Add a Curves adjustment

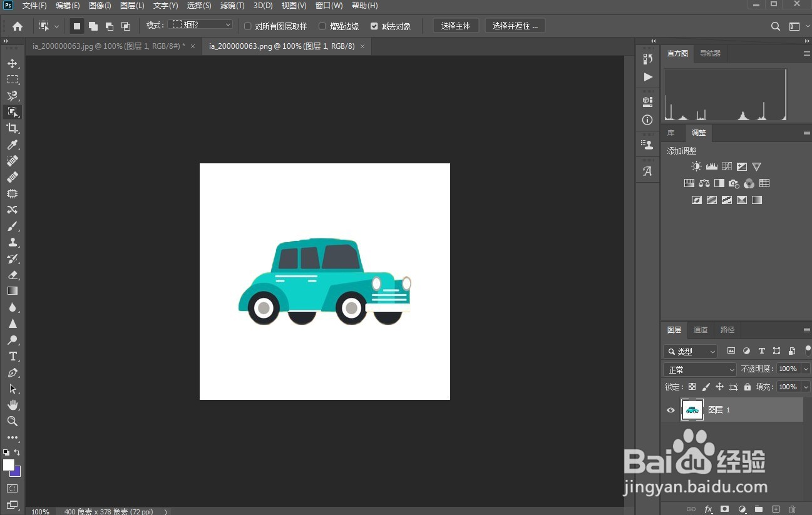(x=727, y=166)
